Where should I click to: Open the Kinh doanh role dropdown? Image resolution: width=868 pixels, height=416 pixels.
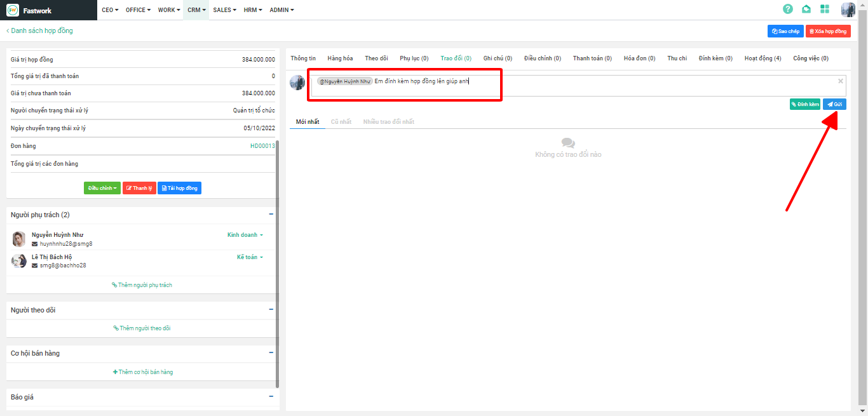[x=245, y=235]
